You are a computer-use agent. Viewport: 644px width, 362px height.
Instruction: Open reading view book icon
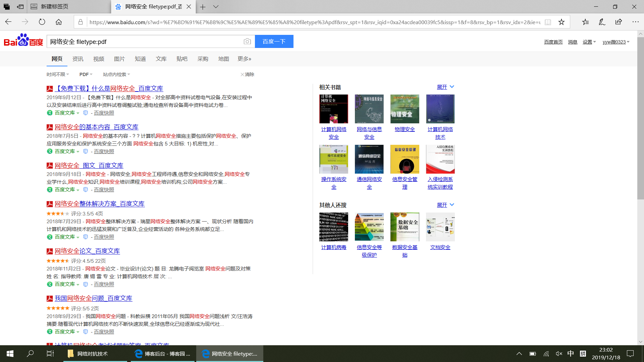548,22
